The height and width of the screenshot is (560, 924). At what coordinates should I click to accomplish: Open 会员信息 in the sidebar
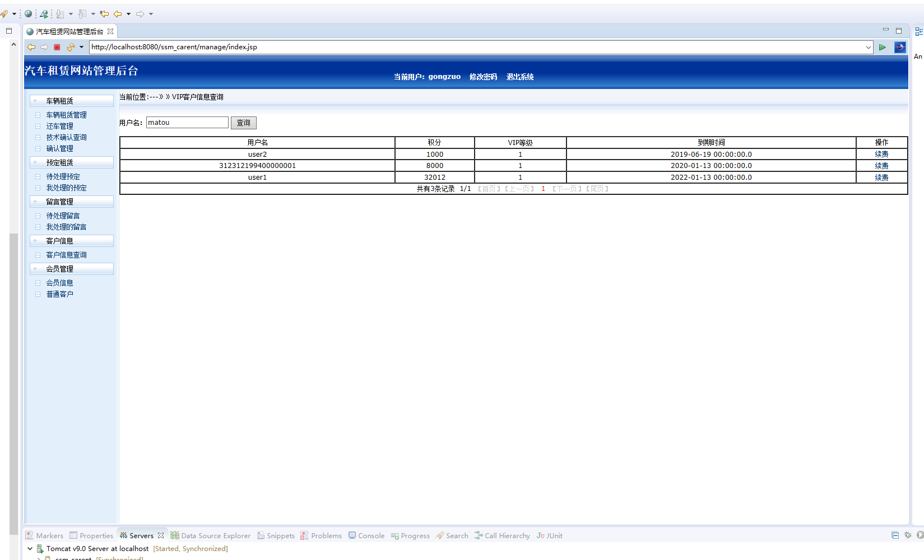pyautogui.click(x=59, y=283)
